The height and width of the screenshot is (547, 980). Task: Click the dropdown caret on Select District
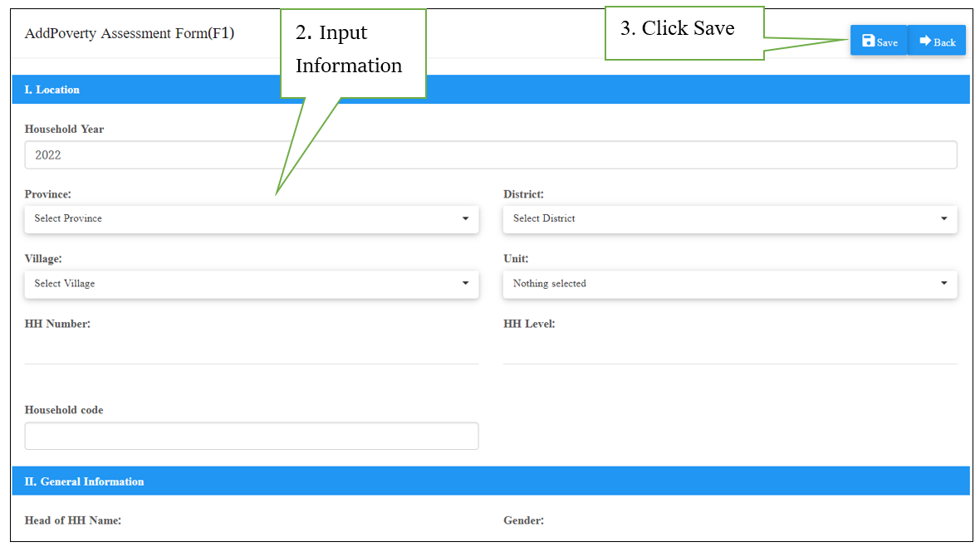[943, 219]
